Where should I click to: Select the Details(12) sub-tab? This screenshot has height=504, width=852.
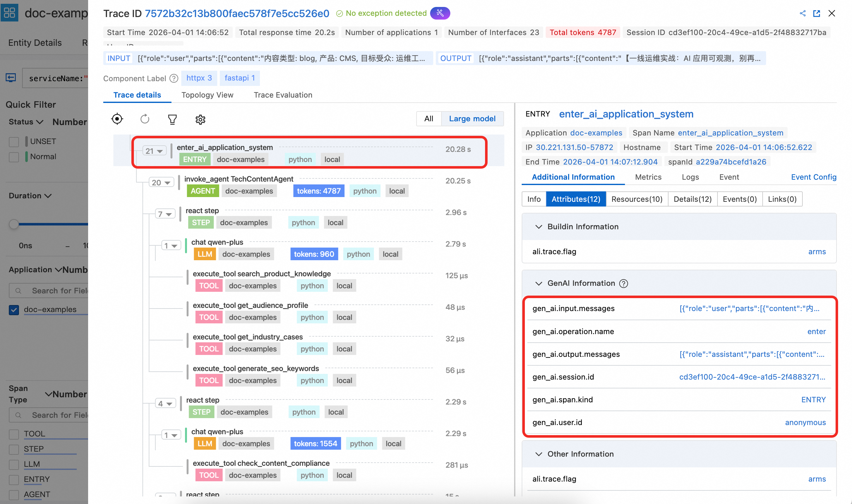pos(693,199)
